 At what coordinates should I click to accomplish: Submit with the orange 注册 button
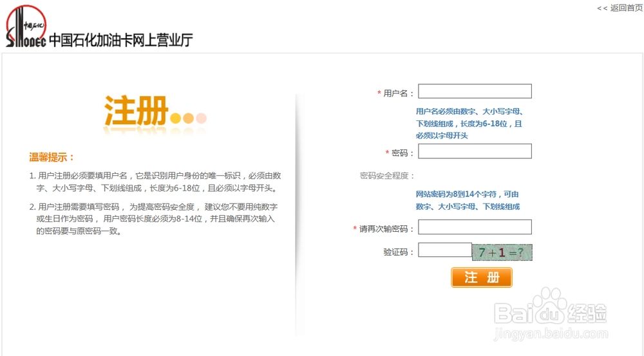(x=481, y=277)
